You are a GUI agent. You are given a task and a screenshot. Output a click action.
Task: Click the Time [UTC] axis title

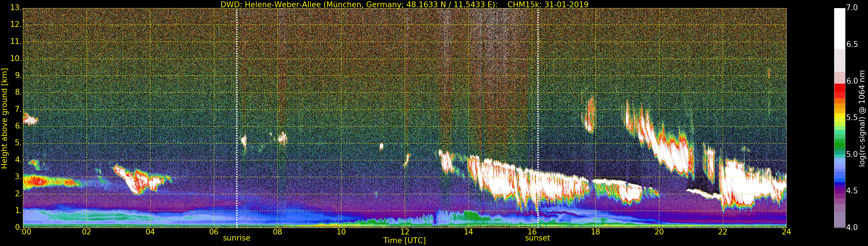pyautogui.click(x=404, y=241)
